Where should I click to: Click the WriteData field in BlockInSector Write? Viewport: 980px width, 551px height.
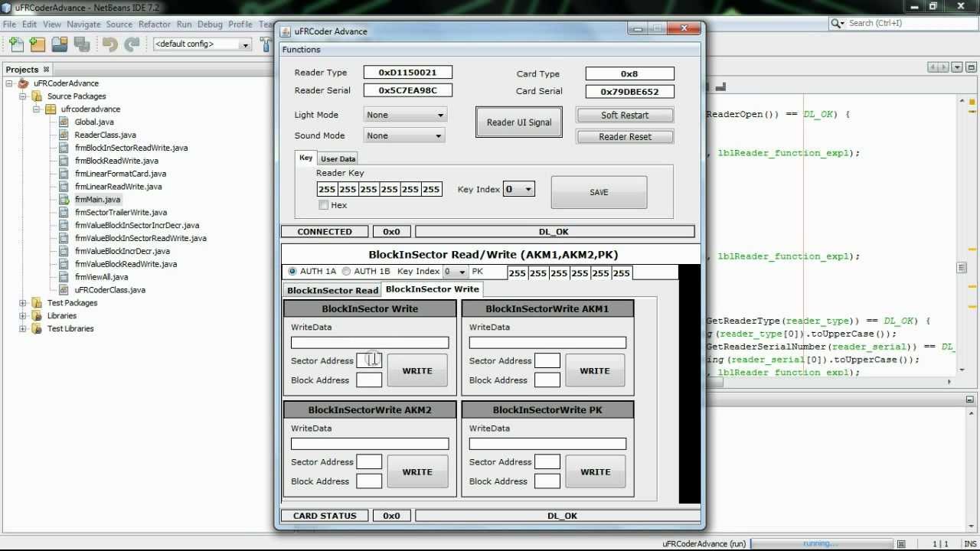tap(370, 343)
